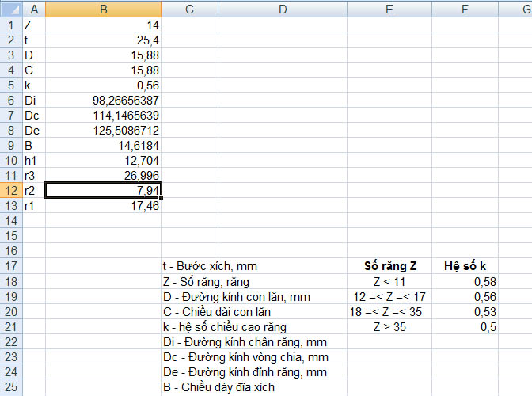Viewport: 532px width, 396px height.
Task: Click cell '12 =< Z =< 17'
Action: (x=389, y=297)
